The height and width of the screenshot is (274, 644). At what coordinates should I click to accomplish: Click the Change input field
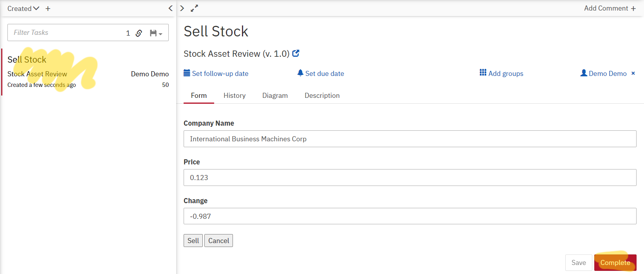tap(410, 216)
